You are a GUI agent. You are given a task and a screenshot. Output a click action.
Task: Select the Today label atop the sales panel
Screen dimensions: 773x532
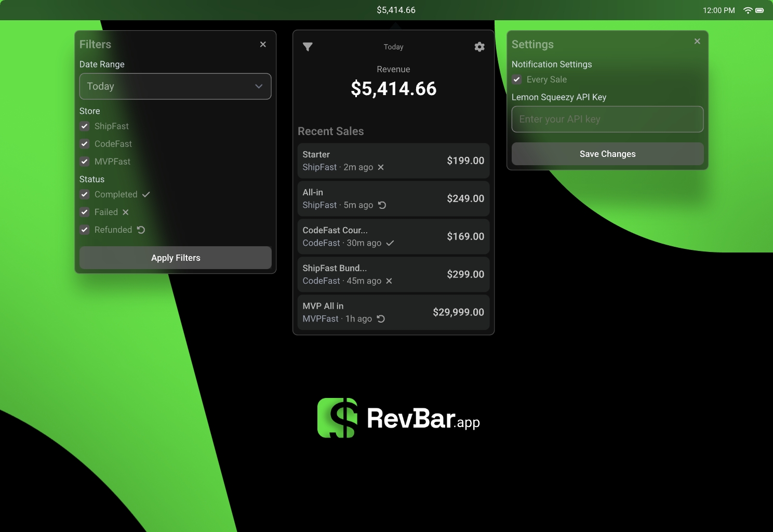pos(393,47)
